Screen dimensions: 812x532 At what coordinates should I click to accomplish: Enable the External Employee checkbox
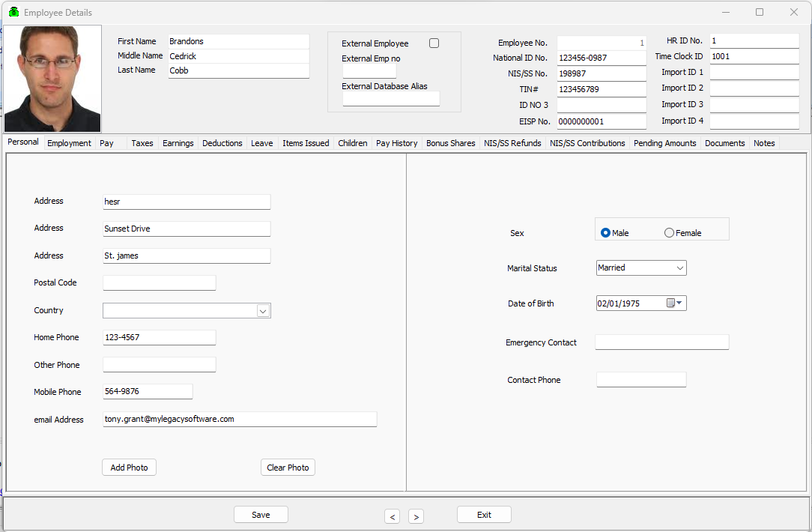click(434, 43)
